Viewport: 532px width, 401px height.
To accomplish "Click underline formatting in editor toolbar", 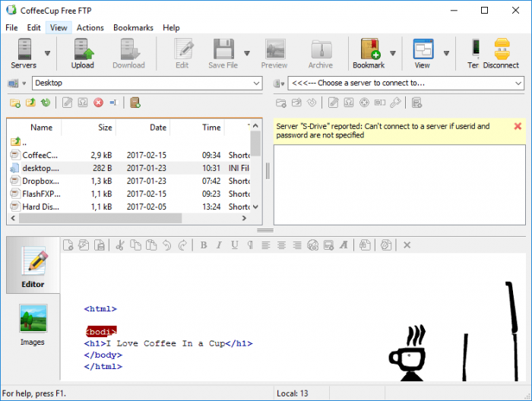I will coord(234,245).
